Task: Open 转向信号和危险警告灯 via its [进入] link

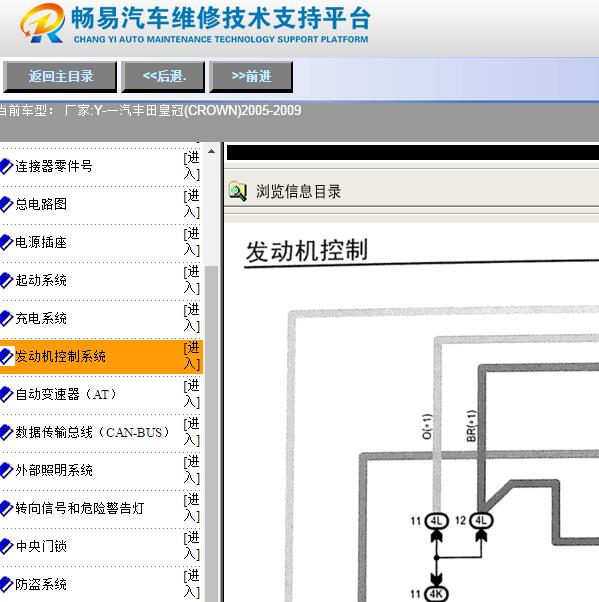Action: 192,508
